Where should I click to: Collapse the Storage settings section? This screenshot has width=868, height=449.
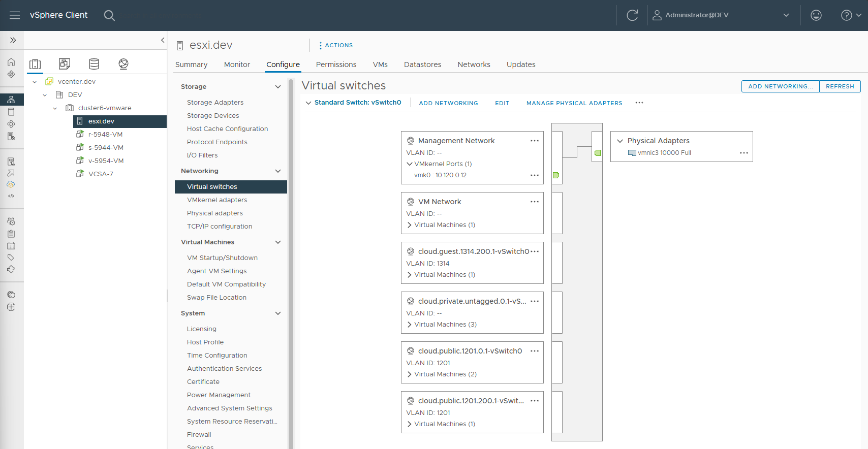[278, 87]
